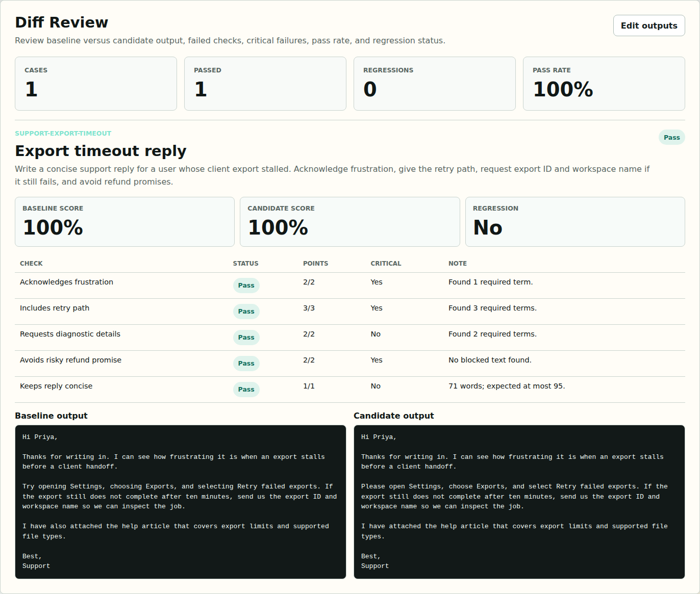This screenshot has width=700, height=594.
Task: Select the Acknowledges frustration check row
Action: coord(350,286)
